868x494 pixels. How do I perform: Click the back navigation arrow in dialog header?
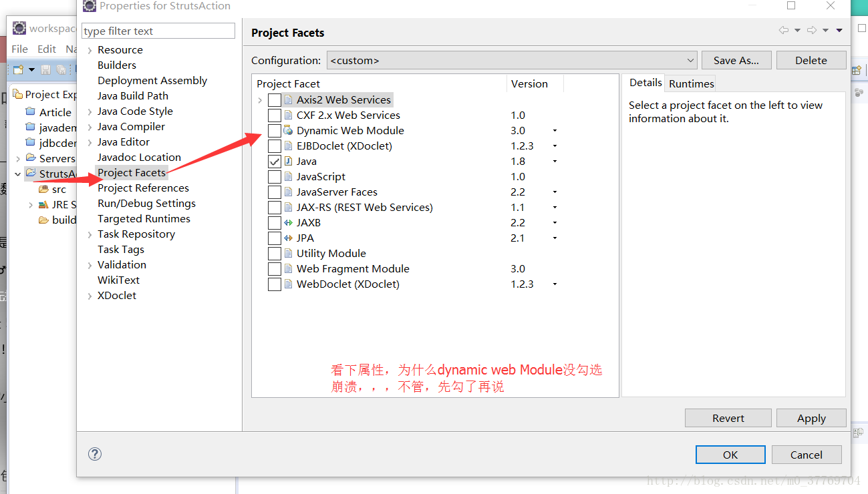tap(784, 30)
